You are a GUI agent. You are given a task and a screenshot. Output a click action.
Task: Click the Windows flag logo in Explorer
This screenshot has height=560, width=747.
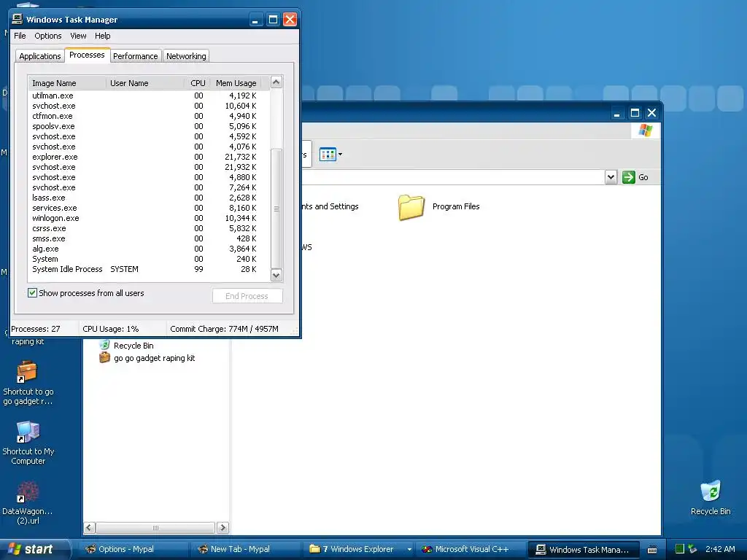[x=646, y=130]
